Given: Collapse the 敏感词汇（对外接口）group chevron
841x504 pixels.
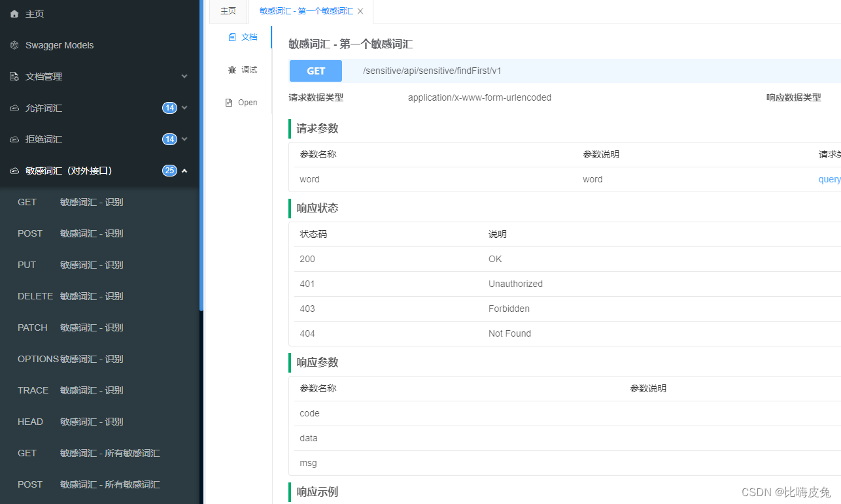Looking at the screenshot, I should click(184, 171).
